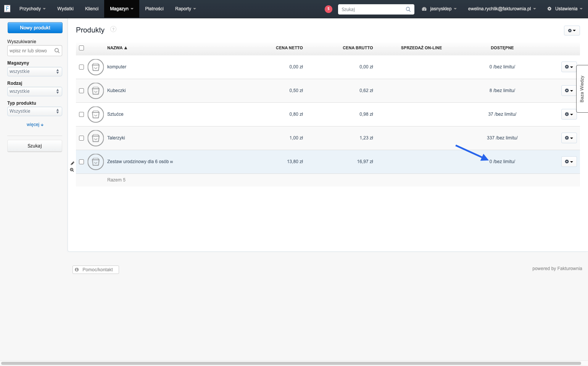Click the zoom preview icon beside Zestaw urodzinowy
588x366 pixels.
click(72, 170)
